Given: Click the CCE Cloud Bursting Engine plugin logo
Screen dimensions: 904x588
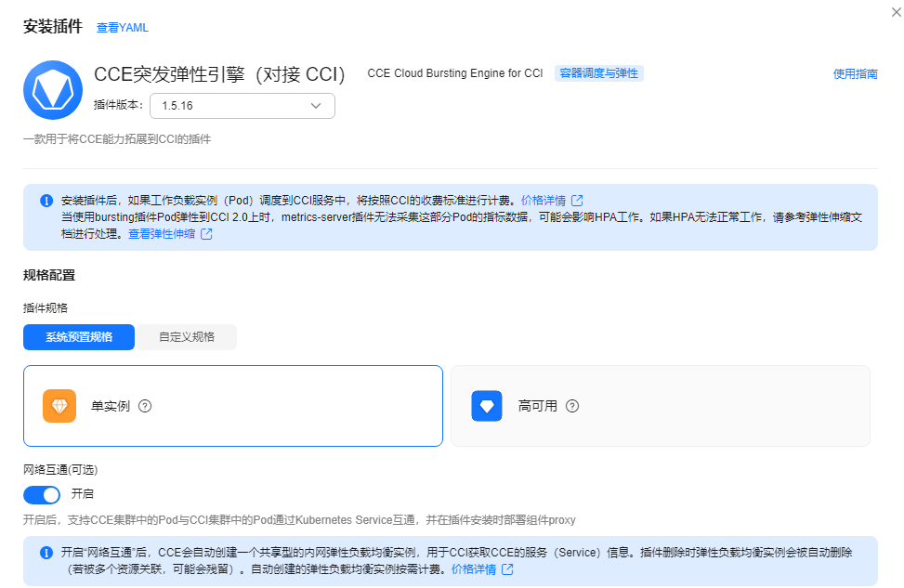Looking at the screenshot, I should (53, 90).
